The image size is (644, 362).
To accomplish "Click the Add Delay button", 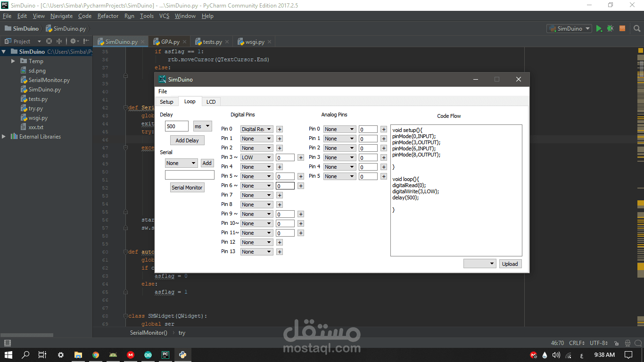I will 187,140.
